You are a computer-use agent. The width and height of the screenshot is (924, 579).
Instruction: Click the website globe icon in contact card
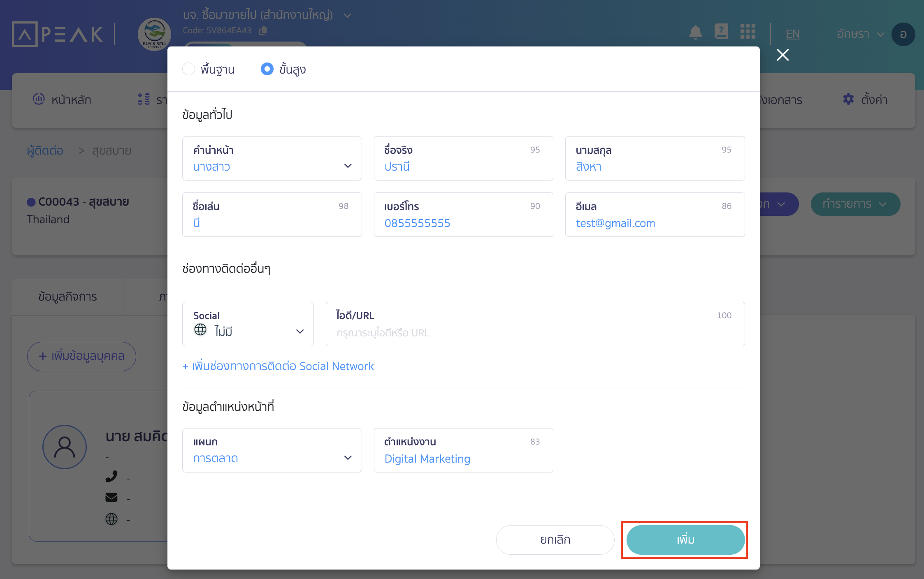111,519
